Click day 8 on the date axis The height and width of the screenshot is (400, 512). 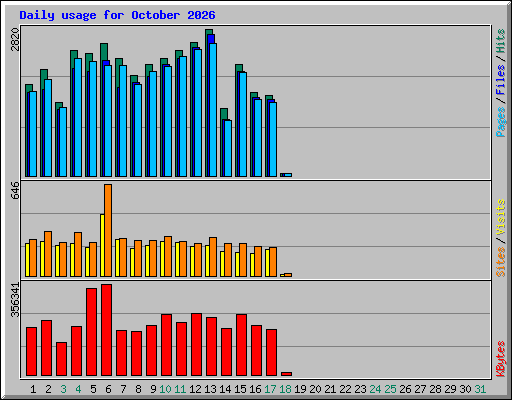[x=138, y=389]
